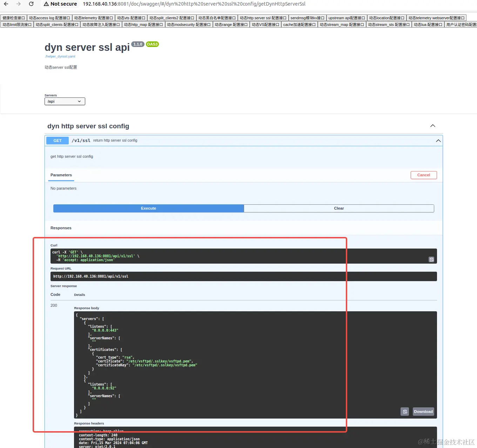Open the 动态telemetry webserver配置接口 tab

coord(436,18)
